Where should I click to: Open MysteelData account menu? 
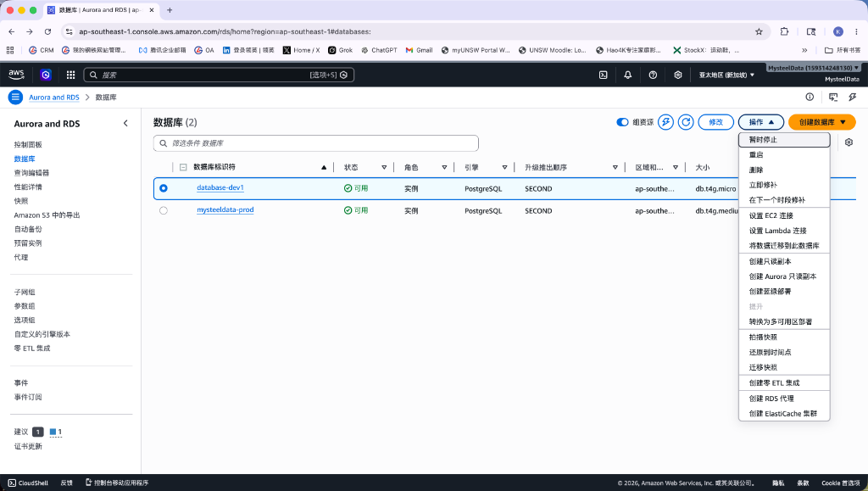click(813, 68)
